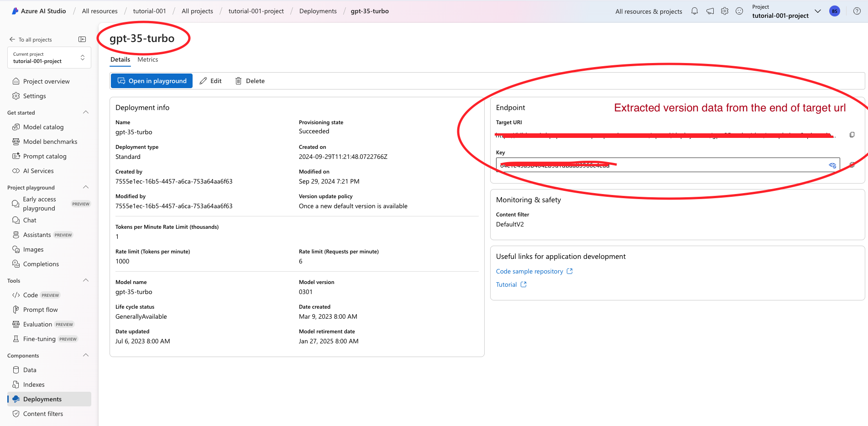Viewport: 868px width, 426px height.
Task: Click the Prompt catalog icon
Action: [x=16, y=156]
